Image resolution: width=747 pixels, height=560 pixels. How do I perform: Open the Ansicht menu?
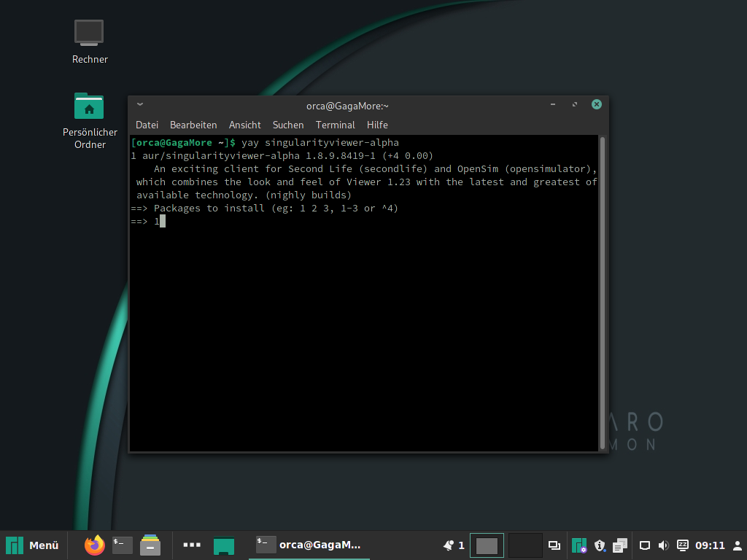tap(245, 125)
